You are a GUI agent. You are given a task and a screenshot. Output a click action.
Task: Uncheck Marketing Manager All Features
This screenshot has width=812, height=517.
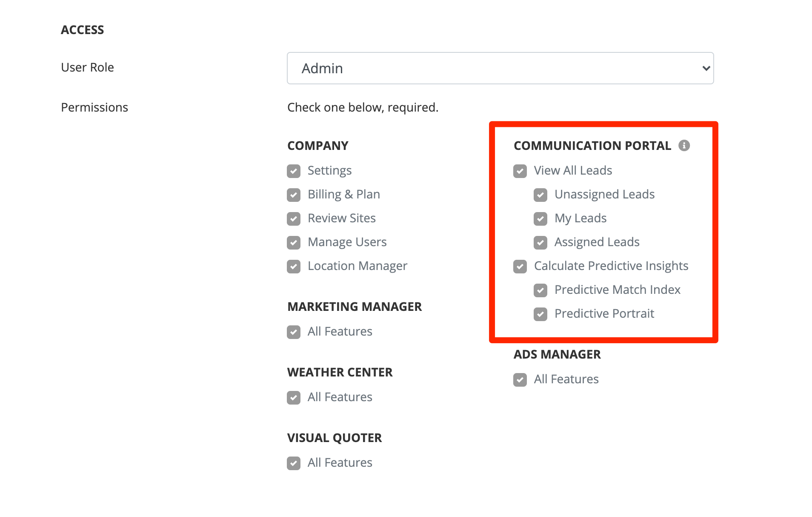pos(294,332)
